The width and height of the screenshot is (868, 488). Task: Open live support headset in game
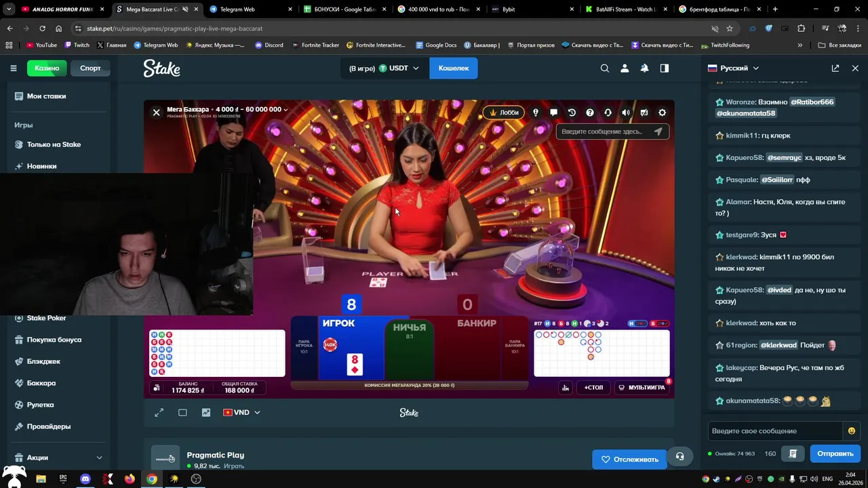608,113
